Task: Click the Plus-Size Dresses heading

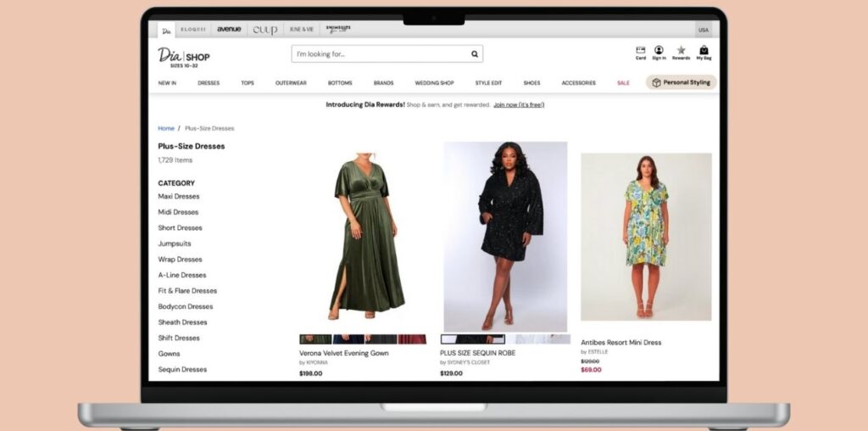Action: point(191,147)
